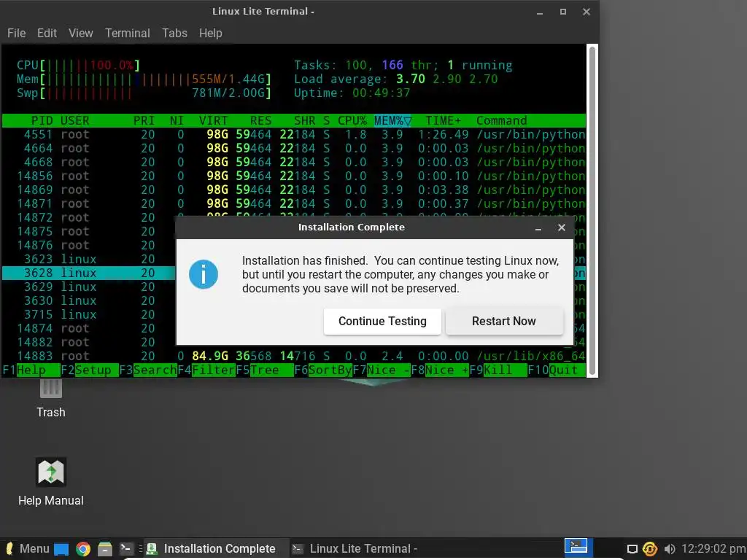Click F6 SortBy in htop footer
Viewport: 747px width, 560px height.
(323, 370)
